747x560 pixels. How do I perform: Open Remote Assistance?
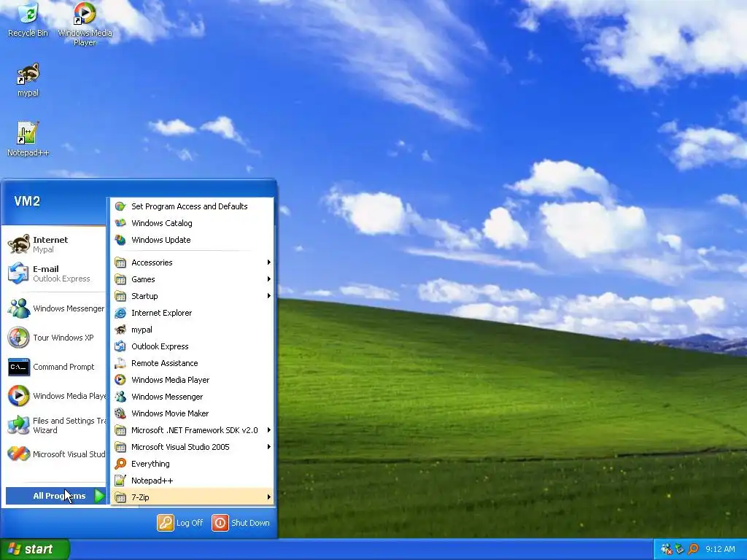[x=193, y=363]
